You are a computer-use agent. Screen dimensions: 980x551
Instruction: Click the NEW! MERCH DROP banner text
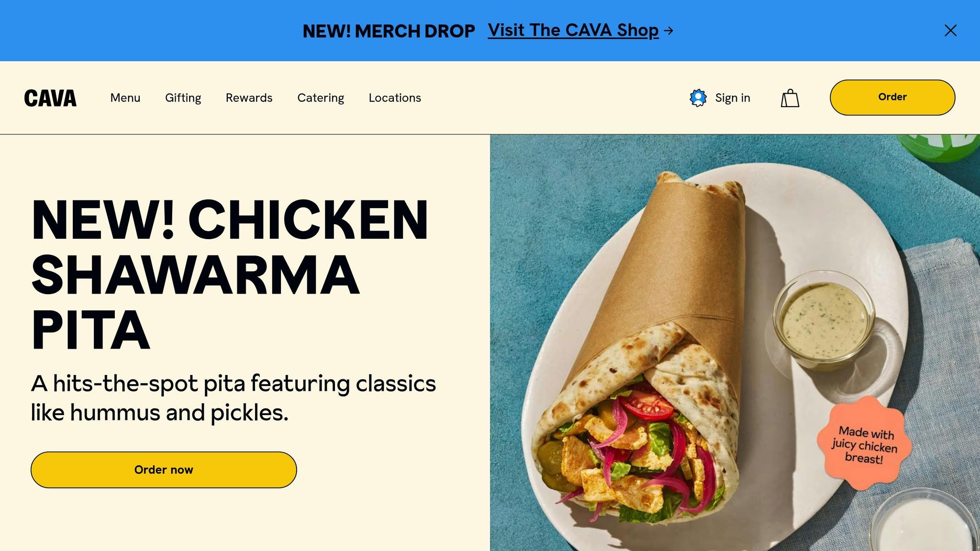(x=389, y=31)
